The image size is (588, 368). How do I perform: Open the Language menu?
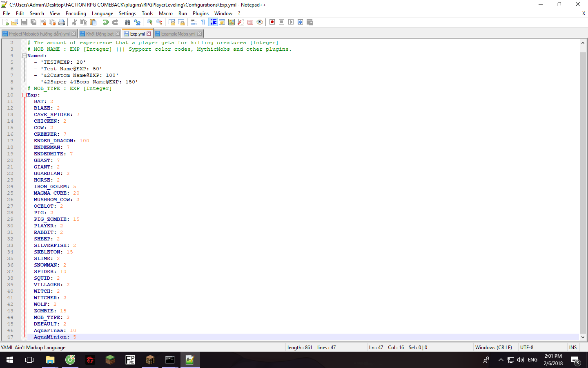[102, 13]
